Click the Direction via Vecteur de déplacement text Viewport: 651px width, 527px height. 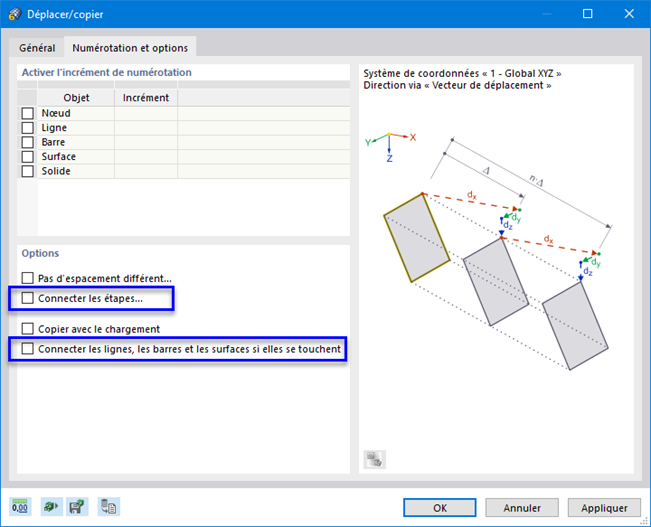tap(457, 85)
